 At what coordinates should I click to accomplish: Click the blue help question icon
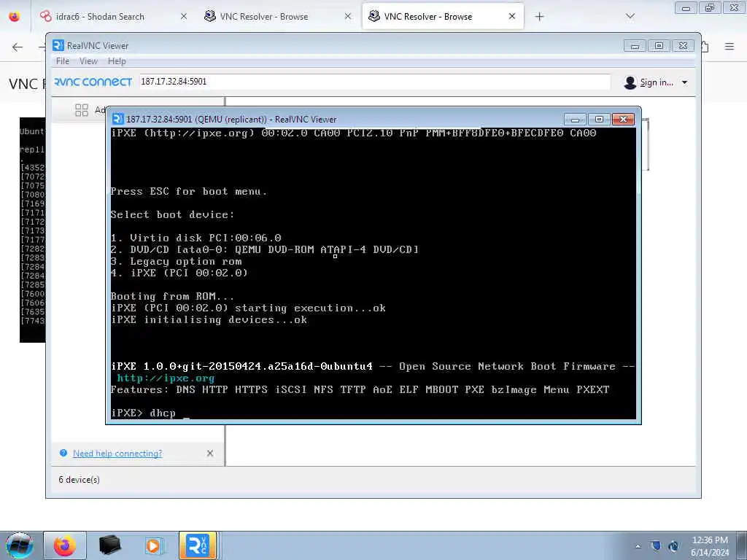63,453
